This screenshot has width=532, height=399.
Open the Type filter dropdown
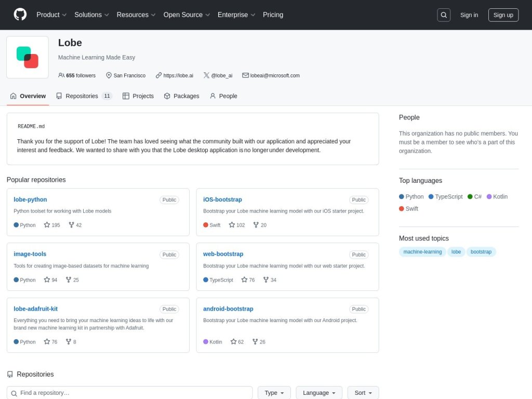coord(274,393)
